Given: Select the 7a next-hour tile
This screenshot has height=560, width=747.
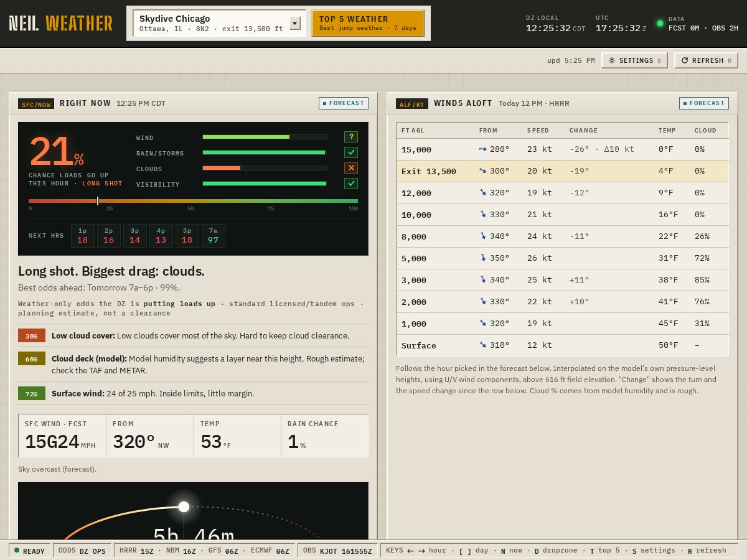Looking at the screenshot, I should point(214,236).
